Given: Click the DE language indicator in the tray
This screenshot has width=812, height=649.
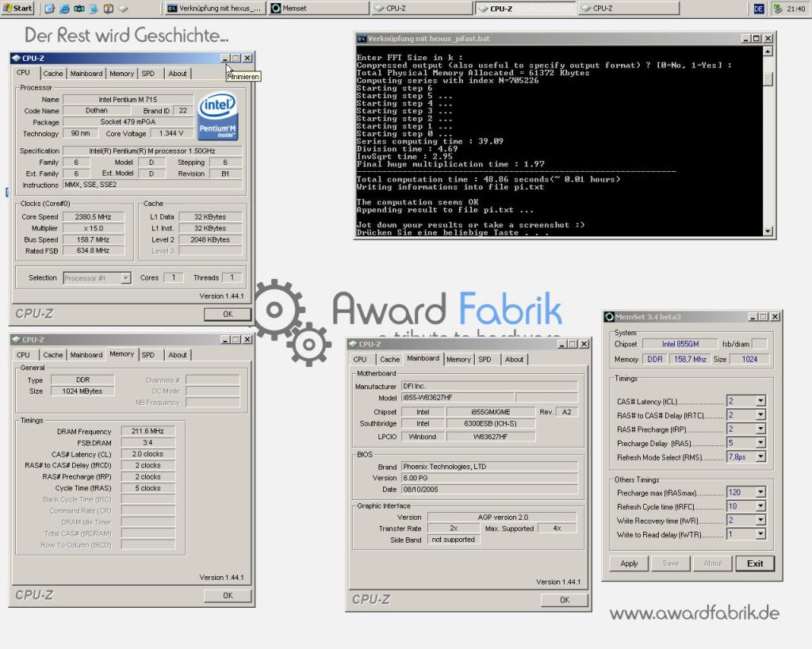Looking at the screenshot, I should tap(759, 8).
